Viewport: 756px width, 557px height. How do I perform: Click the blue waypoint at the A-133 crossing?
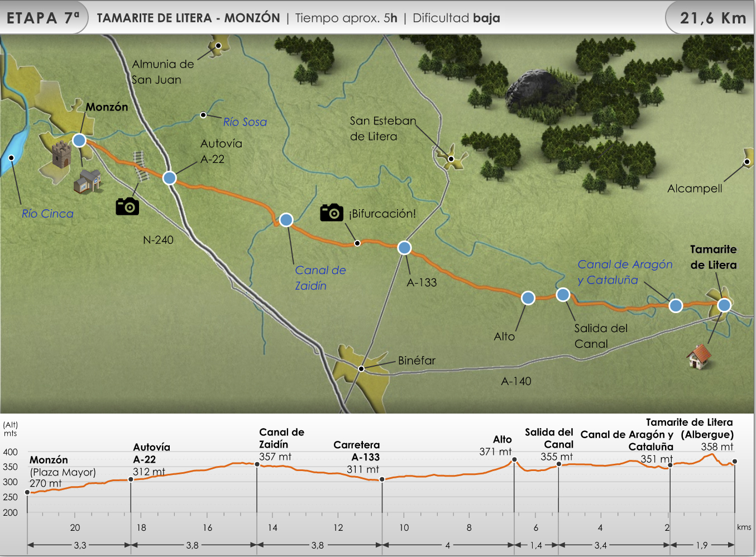click(x=404, y=248)
